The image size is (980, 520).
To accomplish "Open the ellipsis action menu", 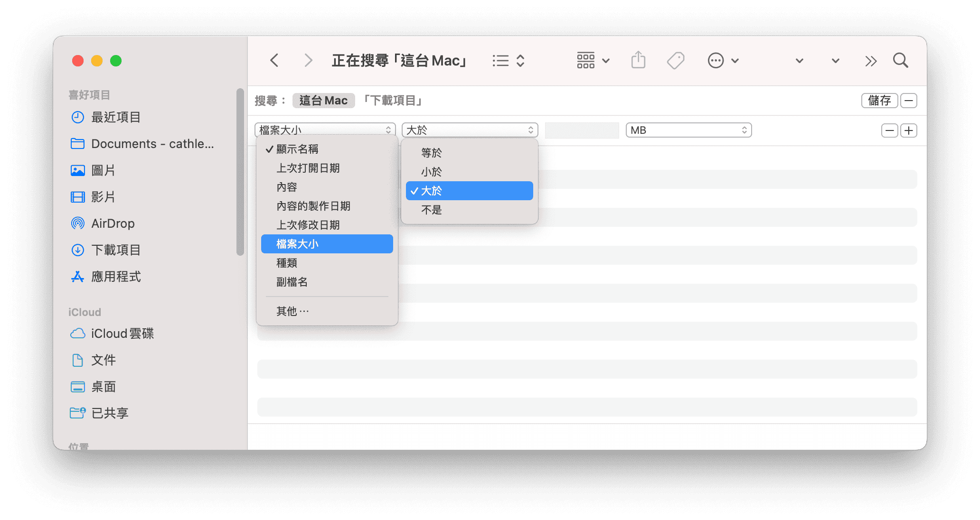I will point(723,61).
